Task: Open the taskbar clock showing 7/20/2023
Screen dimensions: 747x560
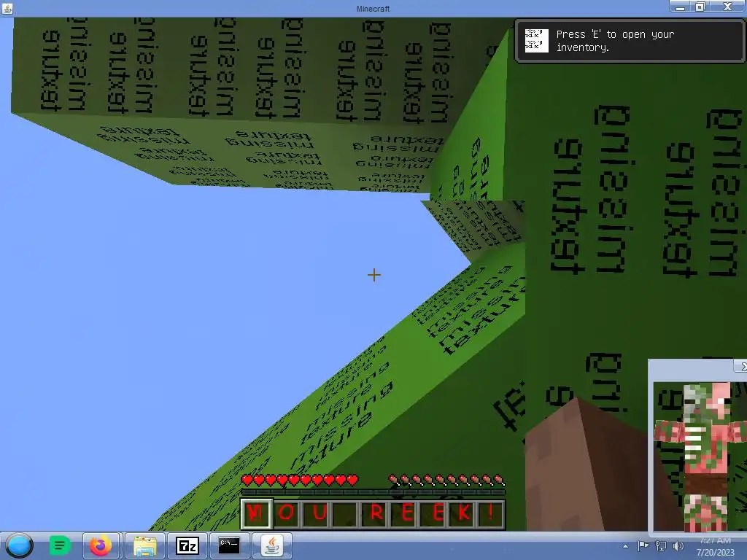Action: (716, 547)
